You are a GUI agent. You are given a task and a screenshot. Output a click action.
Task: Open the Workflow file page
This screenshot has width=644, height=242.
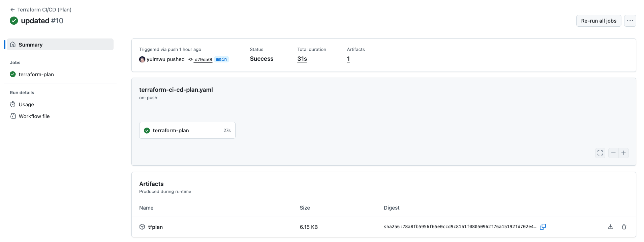[x=34, y=116]
